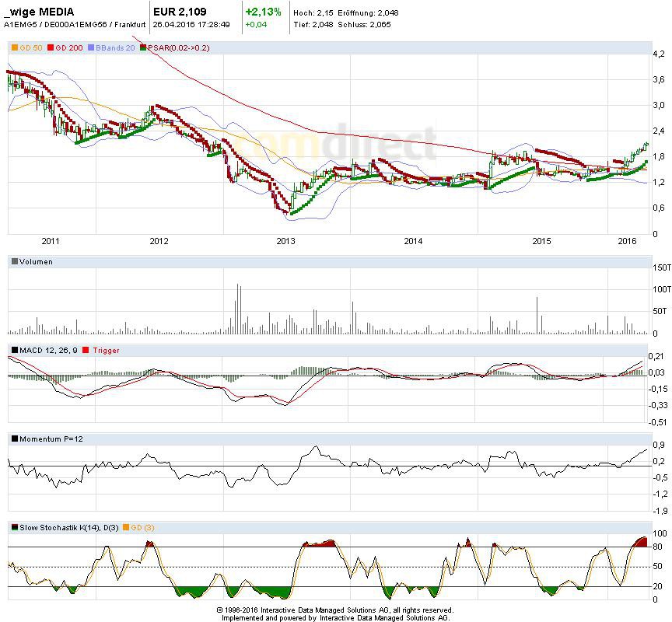
Task: Click the black Momentum legend square
Action: (x=15, y=439)
